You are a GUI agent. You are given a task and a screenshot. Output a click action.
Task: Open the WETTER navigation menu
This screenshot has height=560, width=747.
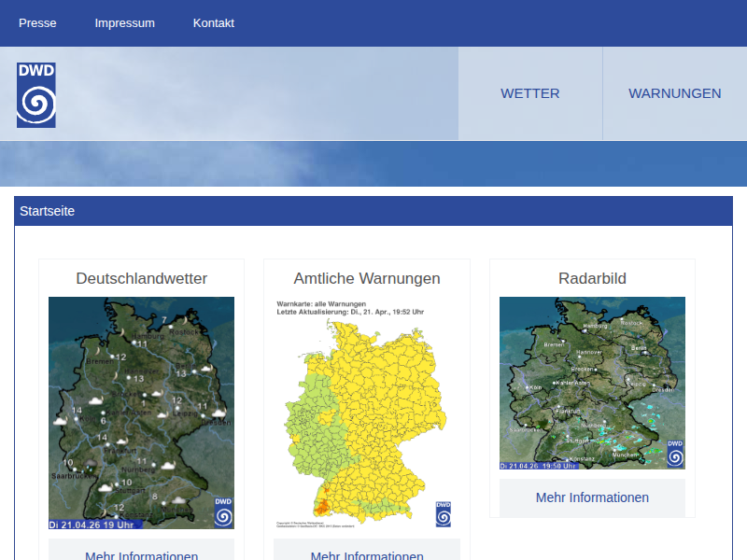point(529,93)
